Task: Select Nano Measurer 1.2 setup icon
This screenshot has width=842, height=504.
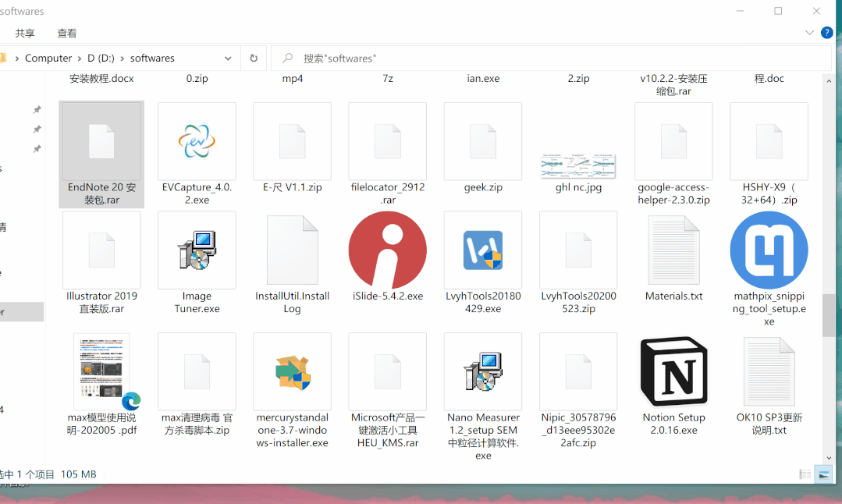Action: (483, 371)
